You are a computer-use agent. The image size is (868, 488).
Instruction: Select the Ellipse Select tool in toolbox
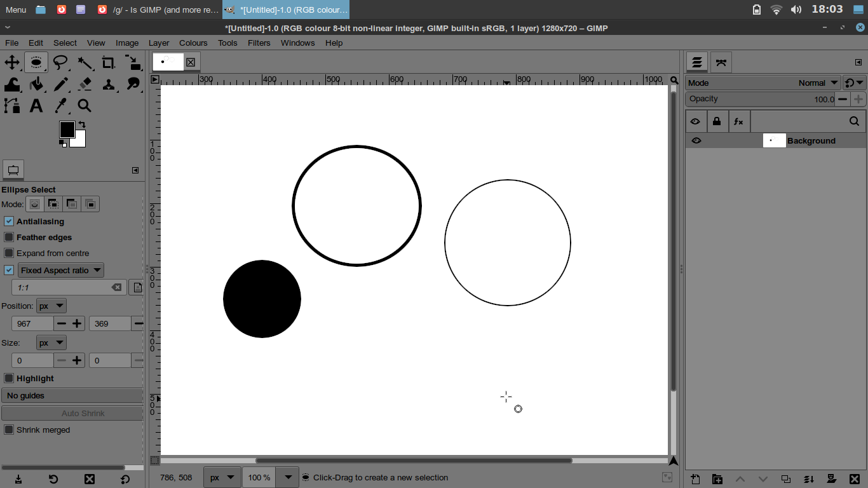(x=36, y=62)
